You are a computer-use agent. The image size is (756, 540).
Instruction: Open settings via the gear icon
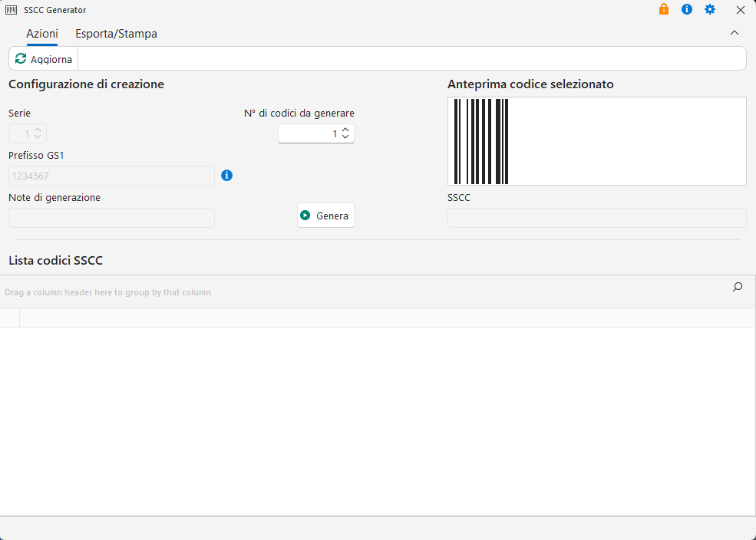(710, 10)
